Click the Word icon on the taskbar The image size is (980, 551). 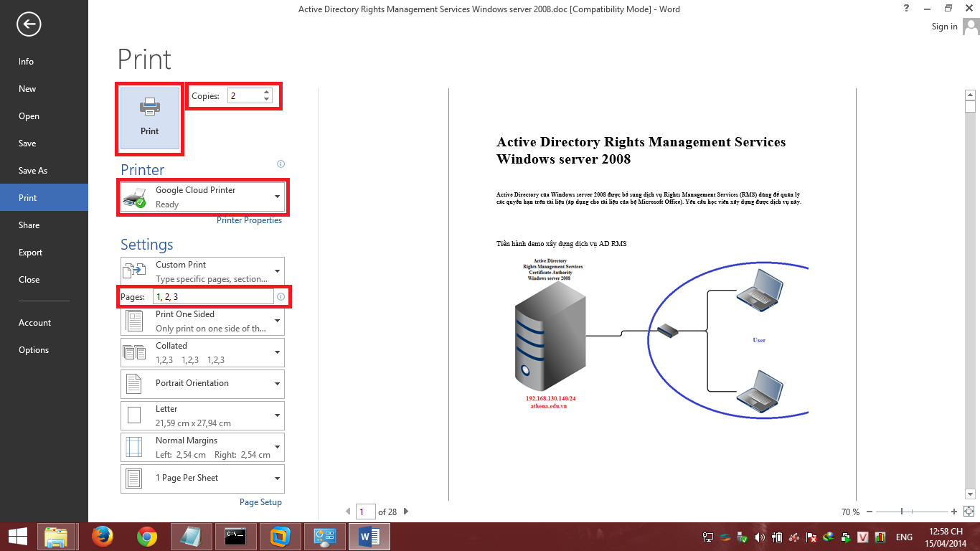(x=369, y=537)
